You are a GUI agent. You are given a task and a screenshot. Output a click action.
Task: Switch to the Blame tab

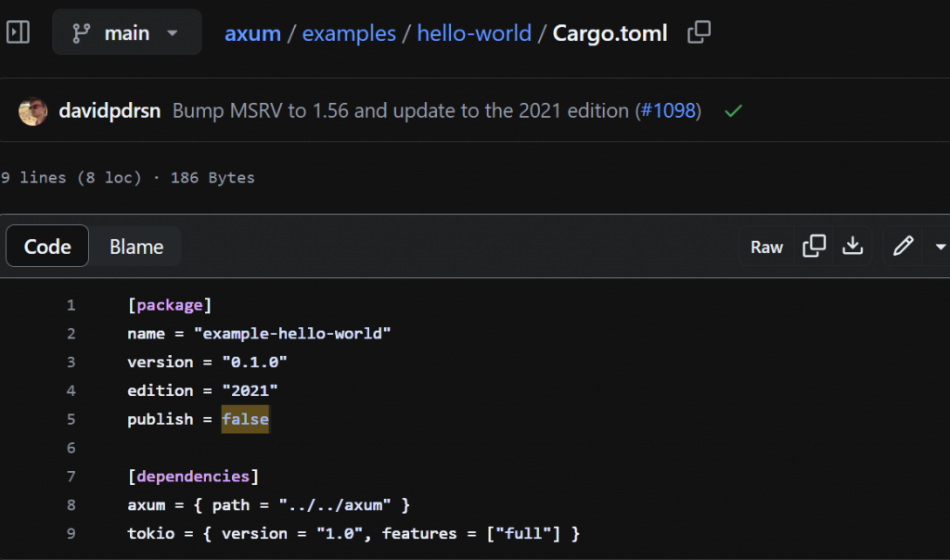coord(136,247)
